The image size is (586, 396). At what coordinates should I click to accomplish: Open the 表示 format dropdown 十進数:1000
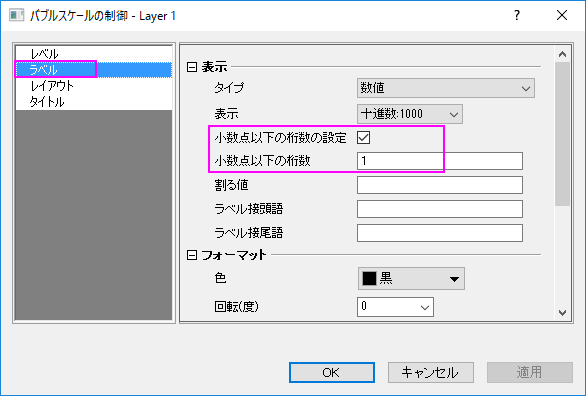click(x=410, y=114)
